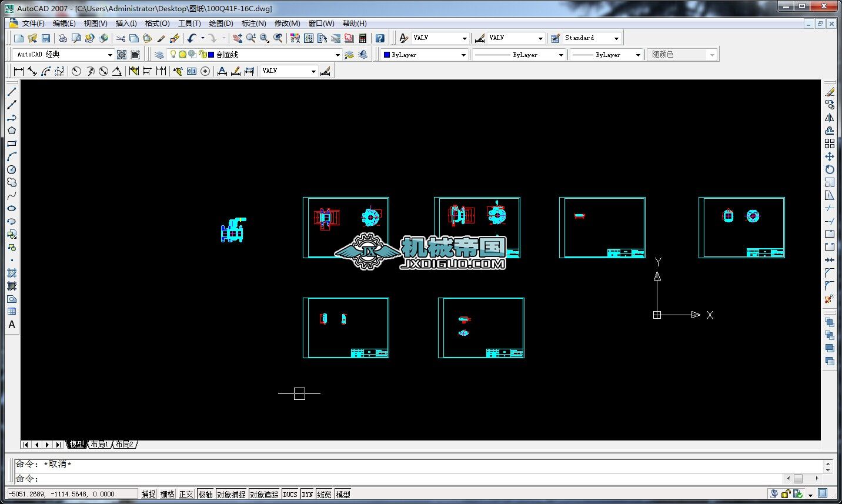
Task: Select the Line tool in draw toolbar
Action: click(12, 92)
